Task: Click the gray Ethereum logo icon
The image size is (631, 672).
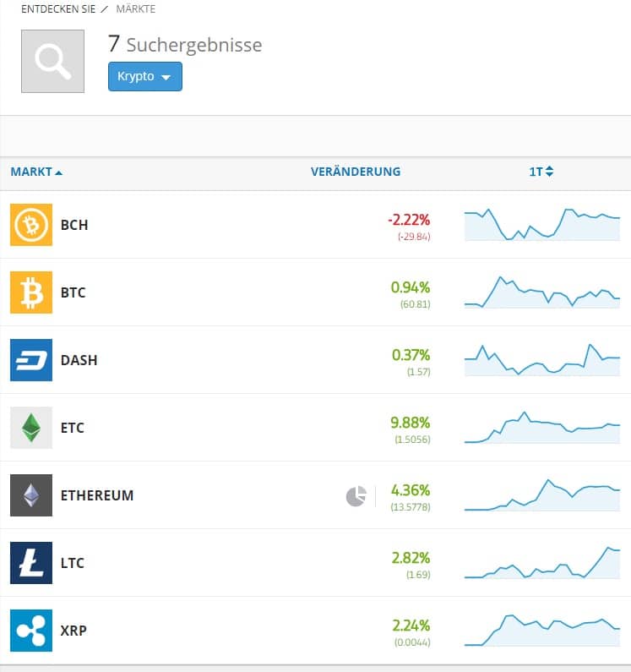Action: click(31, 495)
